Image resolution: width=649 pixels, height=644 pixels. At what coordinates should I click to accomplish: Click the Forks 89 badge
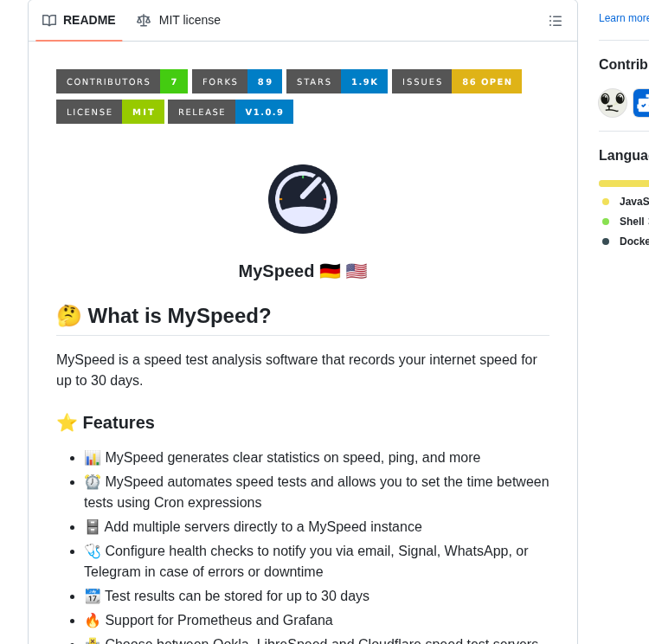pos(237,81)
